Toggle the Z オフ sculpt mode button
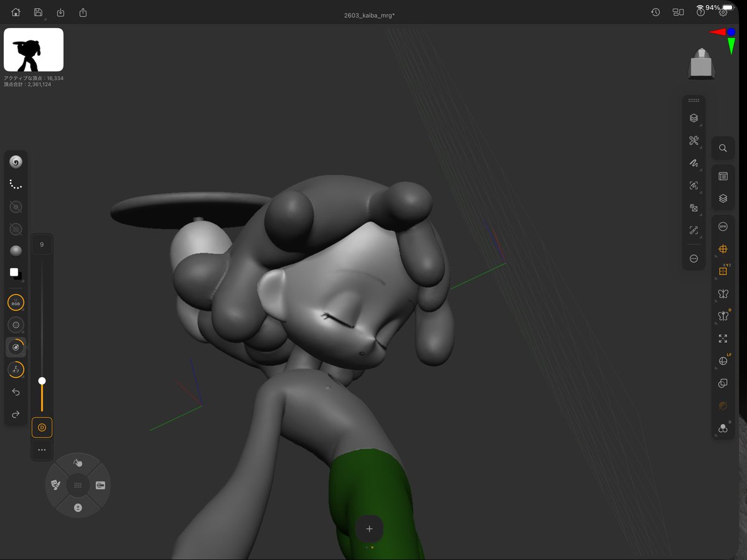Image resolution: width=747 pixels, height=560 pixels. tap(16, 370)
